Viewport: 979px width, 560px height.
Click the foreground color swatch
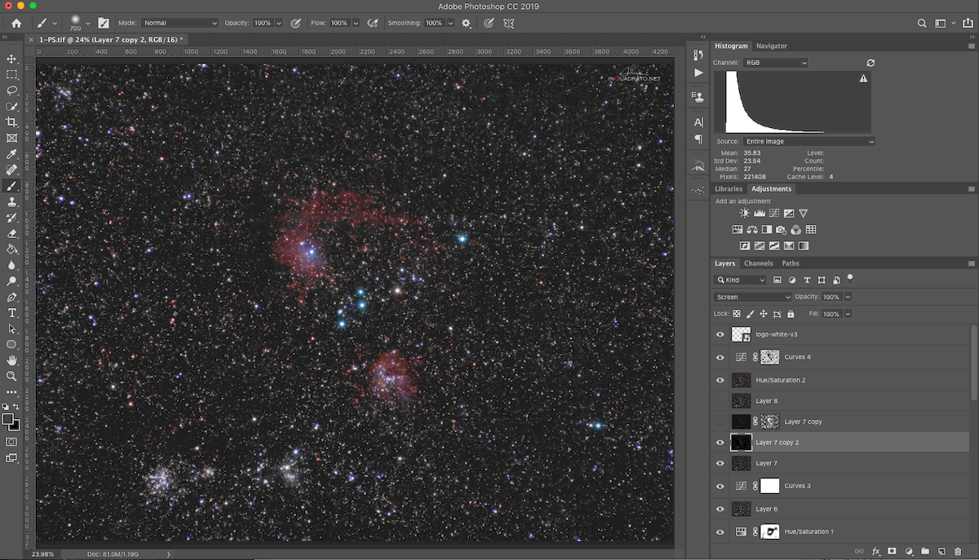[x=9, y=420]
